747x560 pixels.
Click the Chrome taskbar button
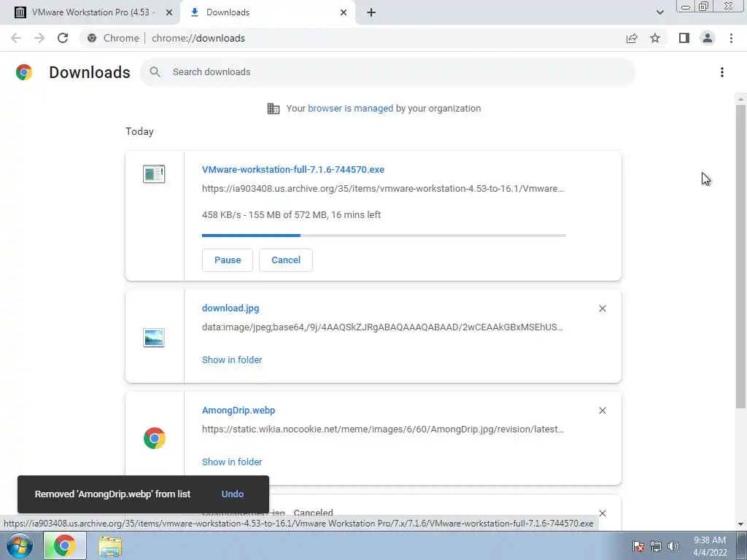point(65,545)
